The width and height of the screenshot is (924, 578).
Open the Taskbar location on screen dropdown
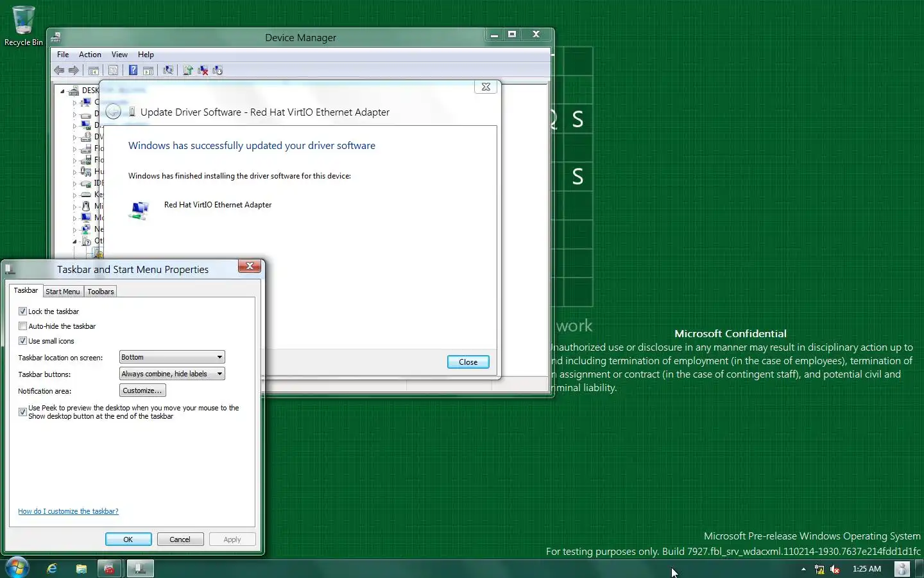click(x=172, y=357)
